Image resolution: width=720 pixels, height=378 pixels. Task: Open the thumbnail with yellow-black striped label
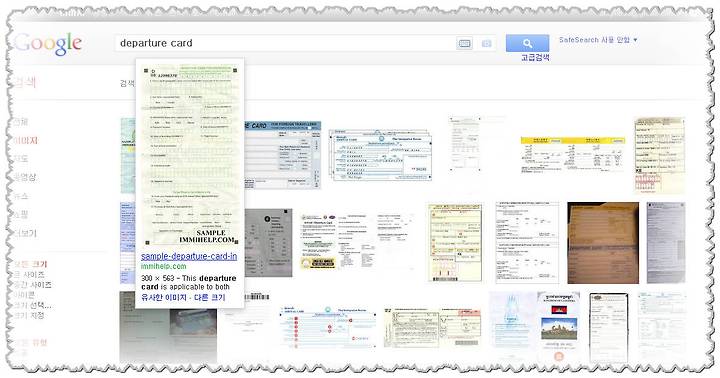(x=357, y=242)
